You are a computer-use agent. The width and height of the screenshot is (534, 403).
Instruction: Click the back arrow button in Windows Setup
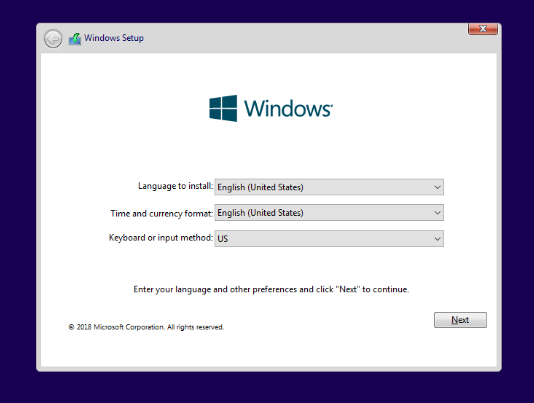coord(53,38)
